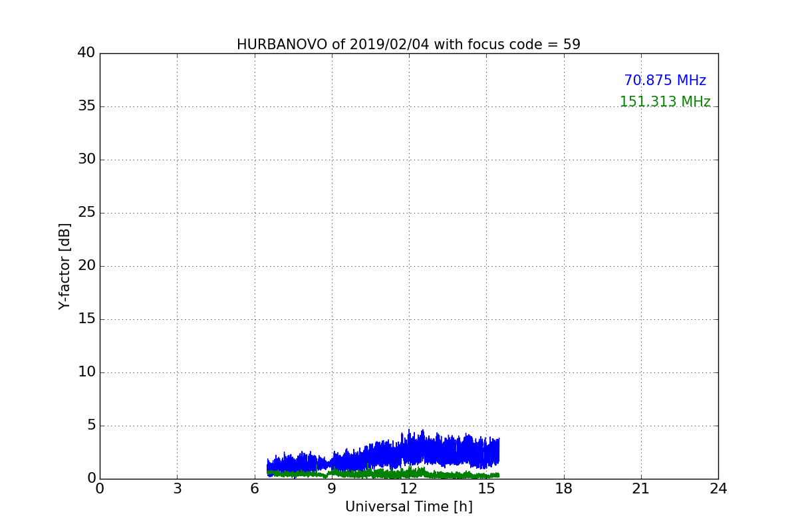Image resolution: width=798 pixels, height=532 pixels.
Task: Click x-axis tick label 9
Action: [x=332, y=489]
